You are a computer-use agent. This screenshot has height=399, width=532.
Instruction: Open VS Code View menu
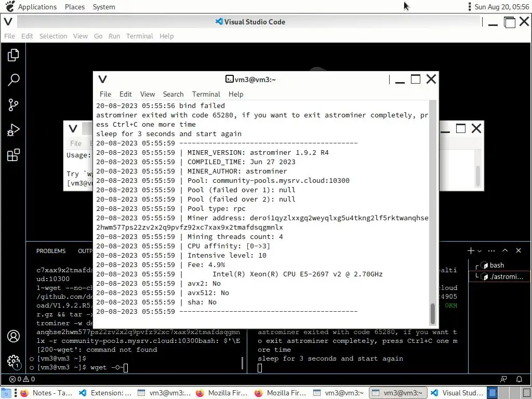point(81,36)
